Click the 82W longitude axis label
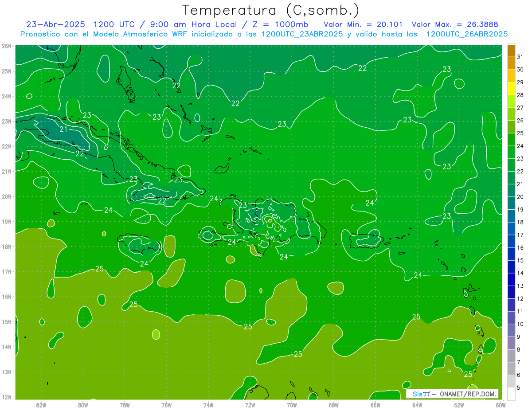 (x=41, y=405)
